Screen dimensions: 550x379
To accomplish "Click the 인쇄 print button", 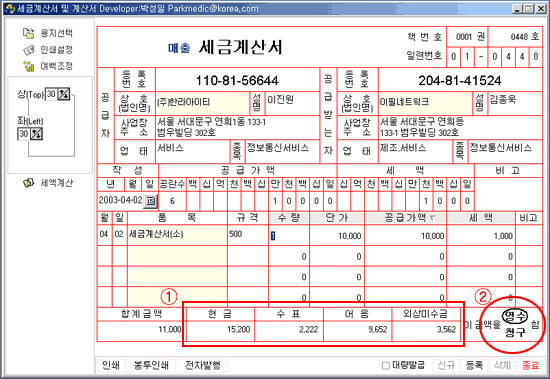I will 111,365.
